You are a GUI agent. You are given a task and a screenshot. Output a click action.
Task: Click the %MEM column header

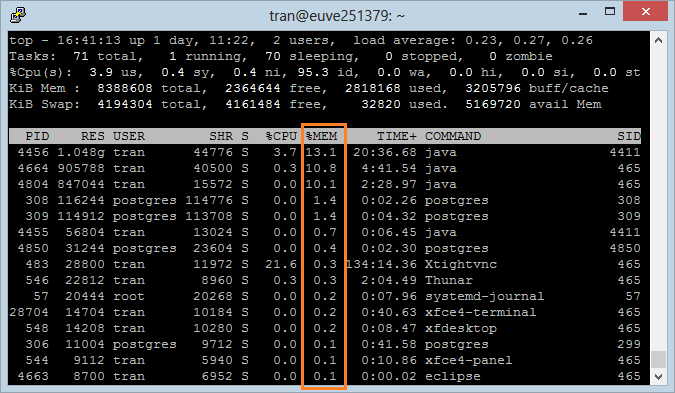(x=322, y=136)
